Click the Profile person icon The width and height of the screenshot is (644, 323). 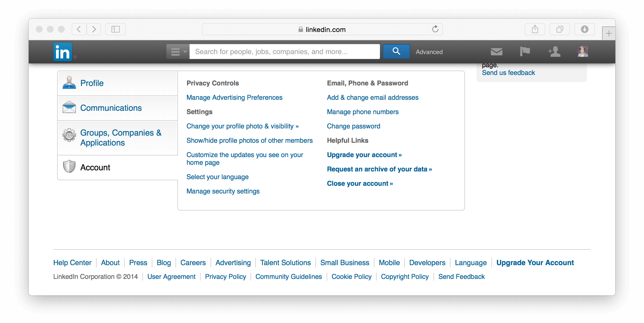click(x=69, y=83)
